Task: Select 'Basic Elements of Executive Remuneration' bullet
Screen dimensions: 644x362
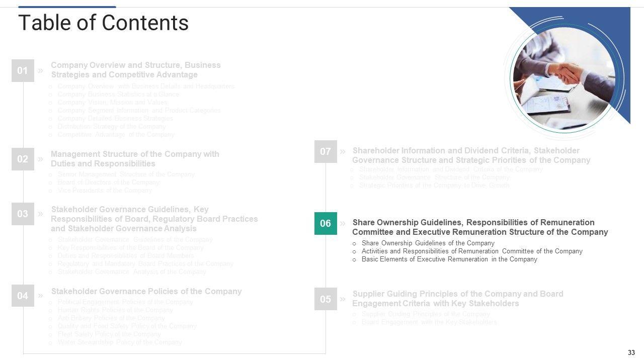Action: click(x=449, y=259)
